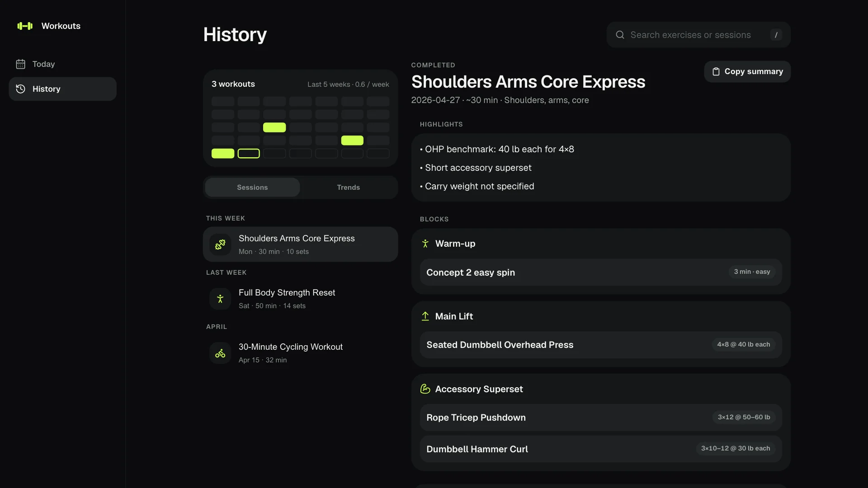Open the Full Body Strength Reset session
This screenshot has height=488, width=868.
301,299
